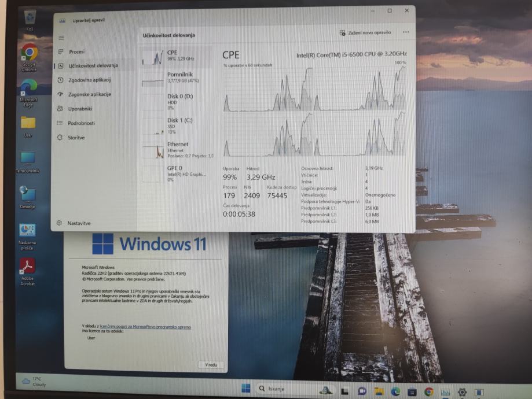The image size is (532, 399).
Task: Select the CPE performance graph entry
Action: click(177, 57)
